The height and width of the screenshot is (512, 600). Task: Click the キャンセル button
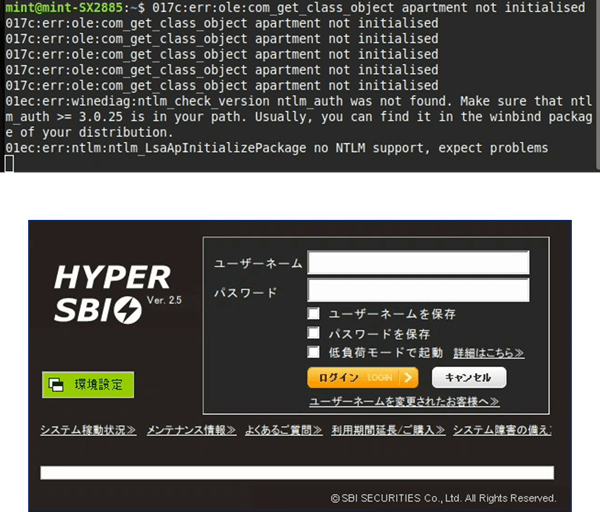click(469, 378)
